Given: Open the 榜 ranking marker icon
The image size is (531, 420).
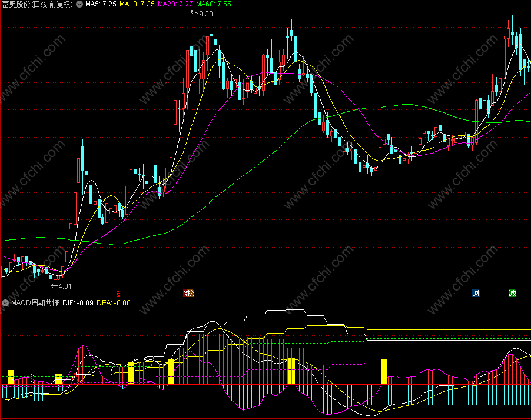Looking at the screenshot, I should (x=189, y=294).
